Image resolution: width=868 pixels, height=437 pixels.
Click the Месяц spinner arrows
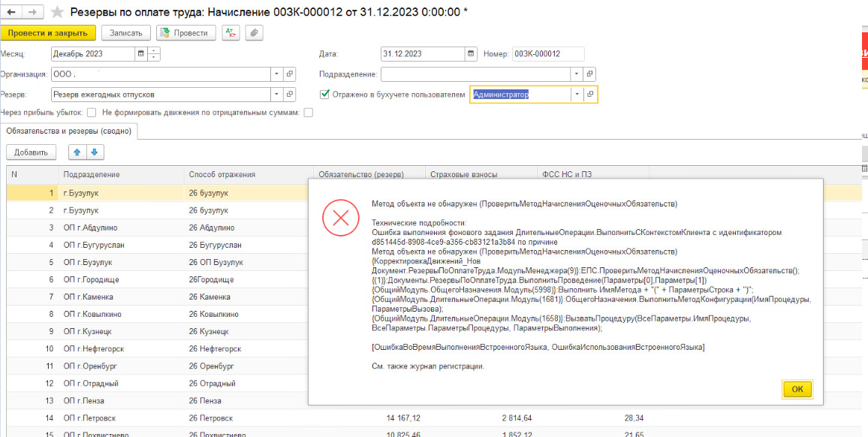click(x=154, y=54)
